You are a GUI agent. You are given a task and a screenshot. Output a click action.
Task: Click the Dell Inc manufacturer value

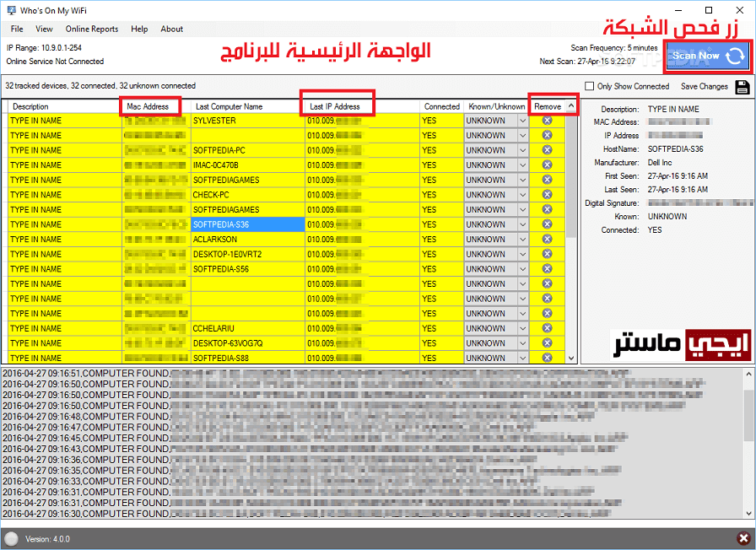[x=660, y=163]
